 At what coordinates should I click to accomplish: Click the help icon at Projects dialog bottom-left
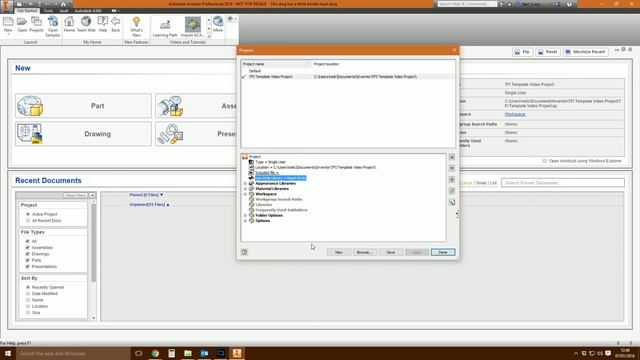tap(244, 252)
